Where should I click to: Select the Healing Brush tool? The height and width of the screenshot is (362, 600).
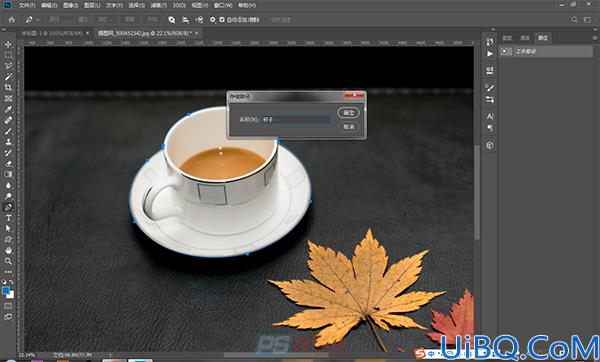(8, 120)
